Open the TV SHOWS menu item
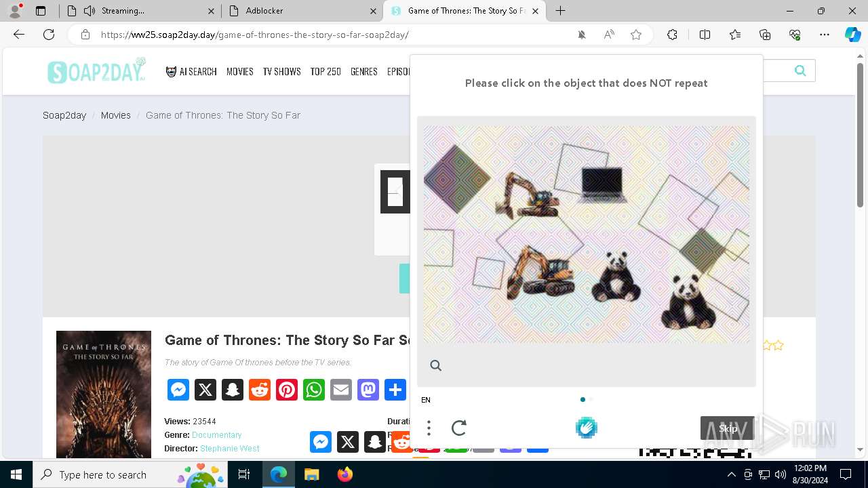This screenshot has width=868, height=488. click(282, 71)
